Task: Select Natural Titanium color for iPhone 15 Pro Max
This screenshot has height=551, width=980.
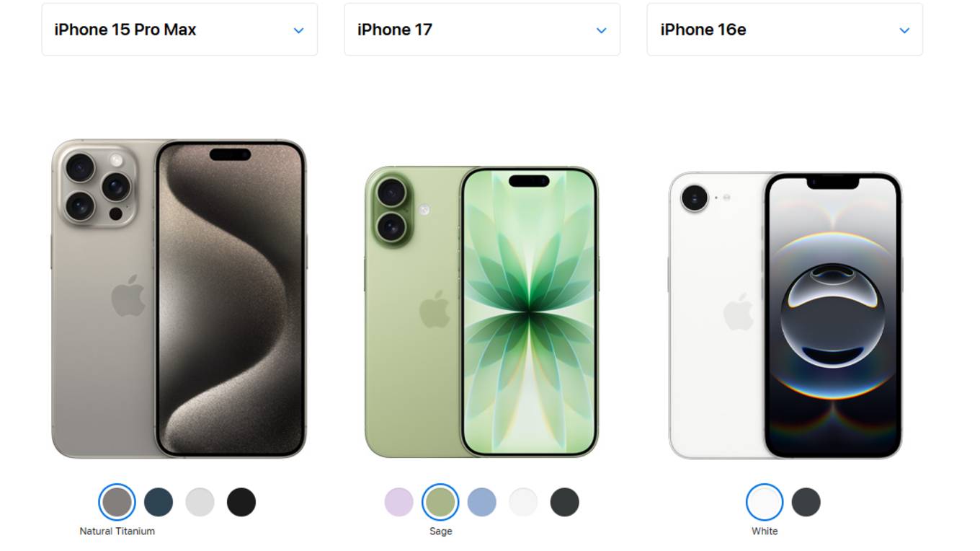Action: pos(117,502)
